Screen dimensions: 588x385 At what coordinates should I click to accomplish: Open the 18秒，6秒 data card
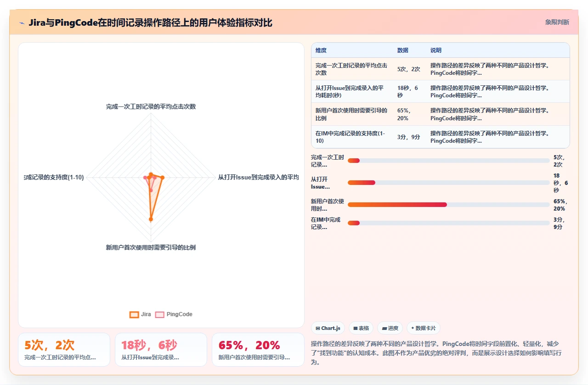(x=161, y=350)
